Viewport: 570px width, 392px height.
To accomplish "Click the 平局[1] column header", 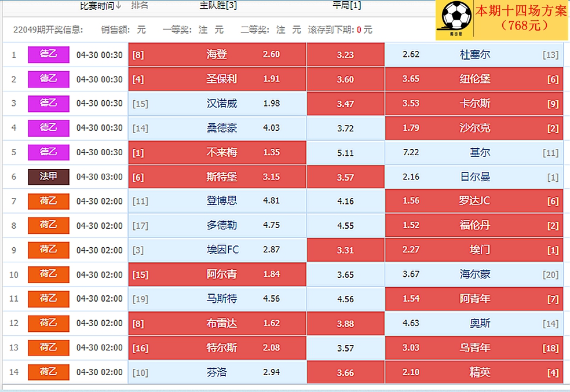I will point(347,5).
